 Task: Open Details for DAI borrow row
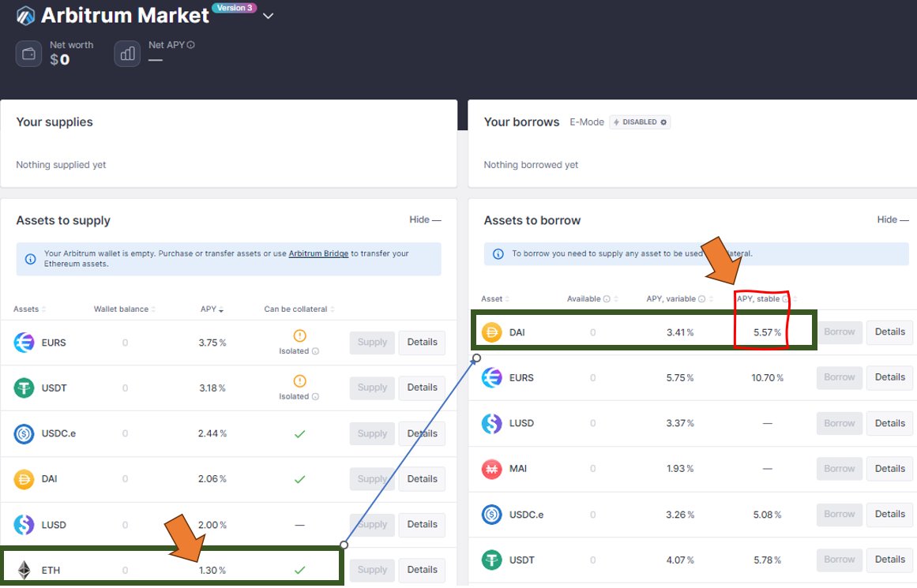coord(889,332)
